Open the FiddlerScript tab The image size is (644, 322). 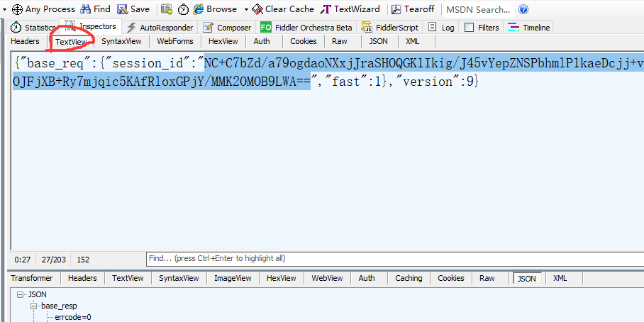[x=390, y=28]
